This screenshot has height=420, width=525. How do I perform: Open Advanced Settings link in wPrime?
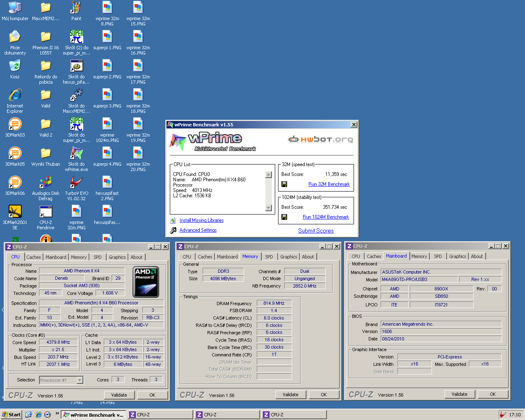[198, 230]
